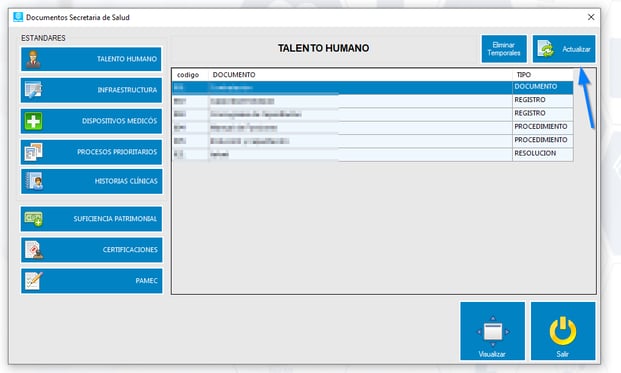Select the first REGISTRO row
The image size is (621, 373).
(373, 101)
